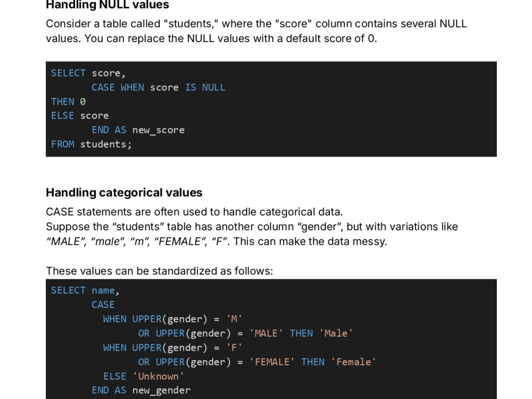Click the sentence "CASE statements are often used"
Image resolution: width=532 pixels, height=399 pixels.
[194, 212]
